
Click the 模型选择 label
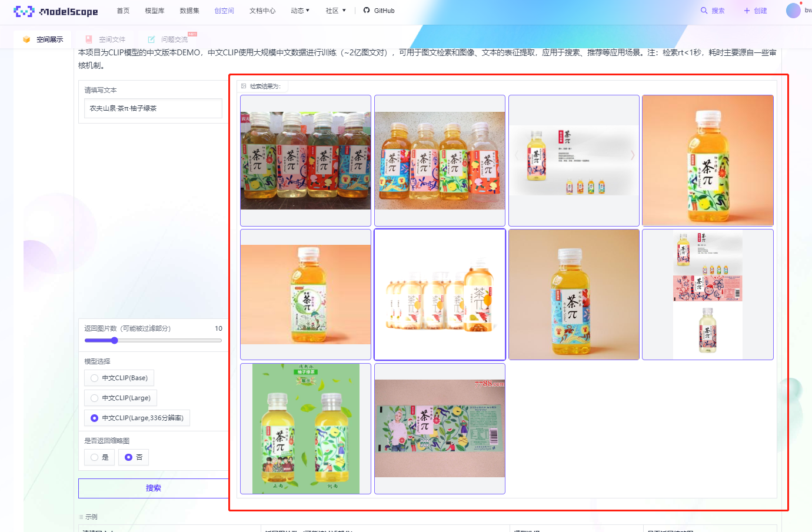click(97, 361)
